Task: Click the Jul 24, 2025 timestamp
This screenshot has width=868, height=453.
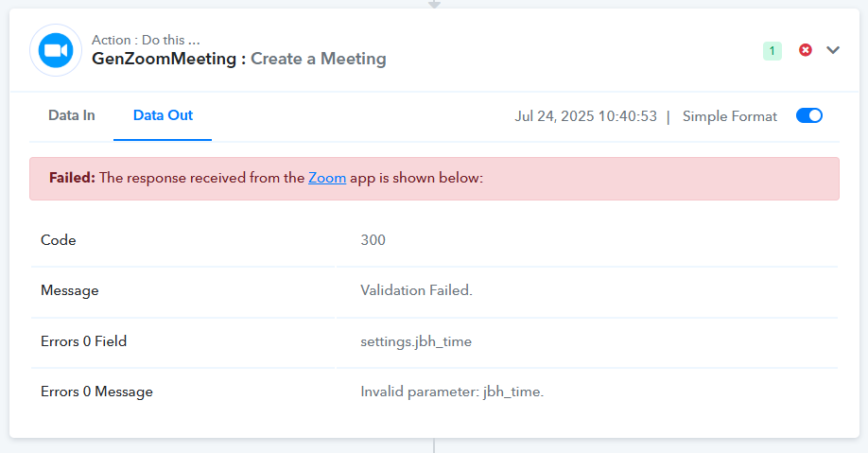Action: click(585, 116)
